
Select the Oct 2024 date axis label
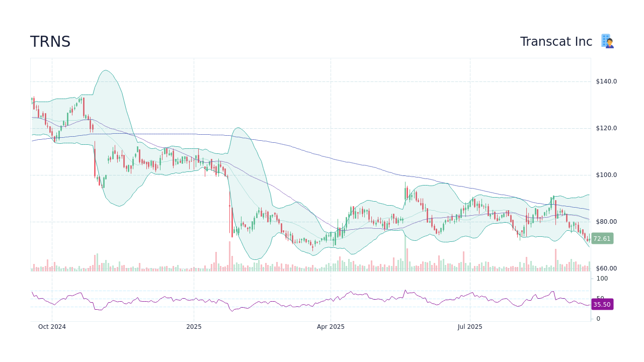[52, 327]
